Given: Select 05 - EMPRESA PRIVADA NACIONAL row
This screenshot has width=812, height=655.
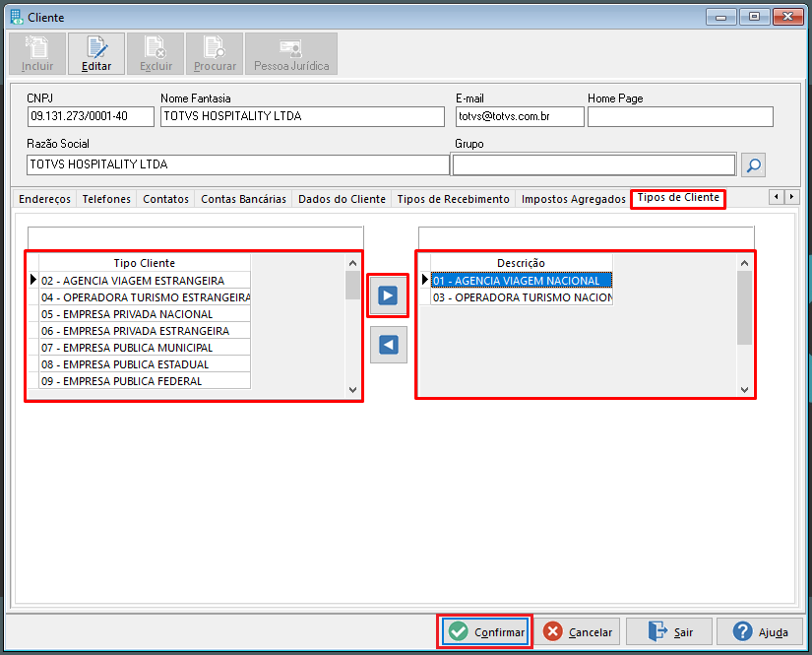Looking at the screenshot, I should [x=145, y=314].
